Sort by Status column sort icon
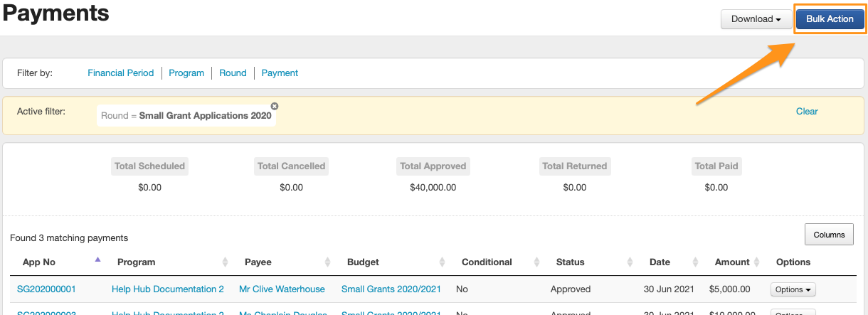Screen dimensions: 868x315 [x=630, y=262]
